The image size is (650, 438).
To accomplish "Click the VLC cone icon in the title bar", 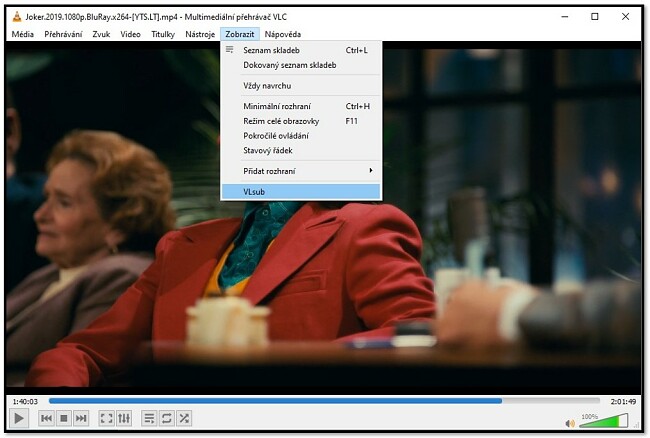I will point(17,17).
